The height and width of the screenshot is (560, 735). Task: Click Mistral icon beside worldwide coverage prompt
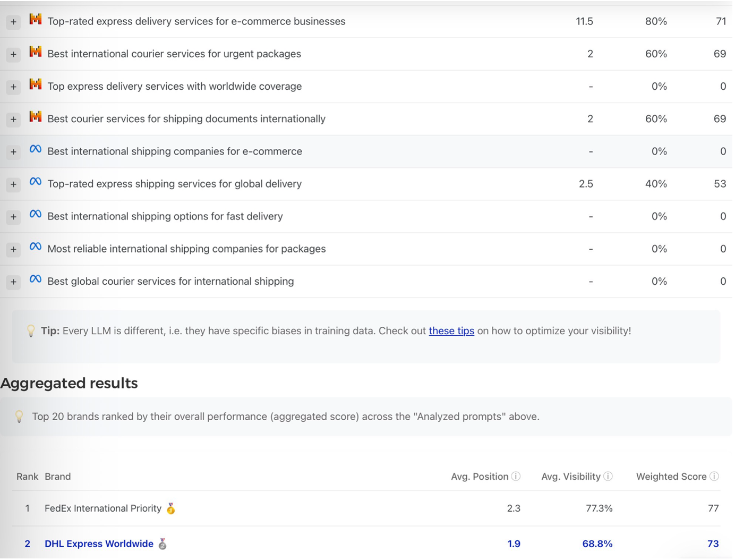36,84
